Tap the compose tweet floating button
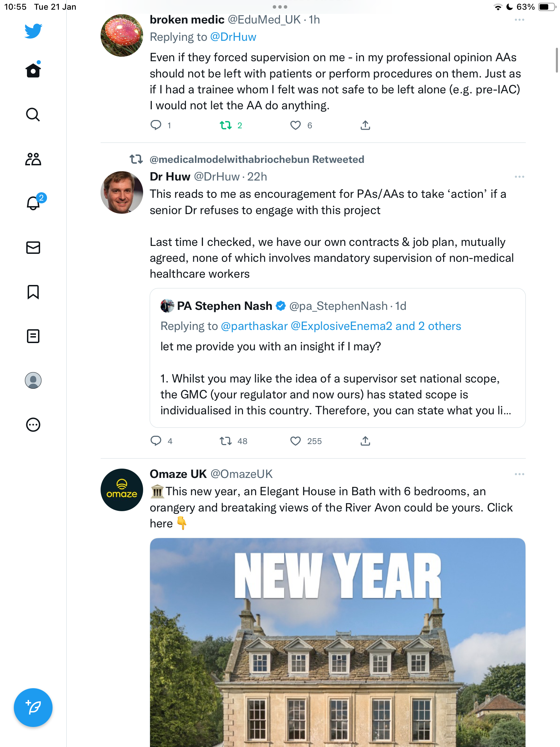Image resolution: width=560 pixels, height=747 pixels. [x=33, y=708]
